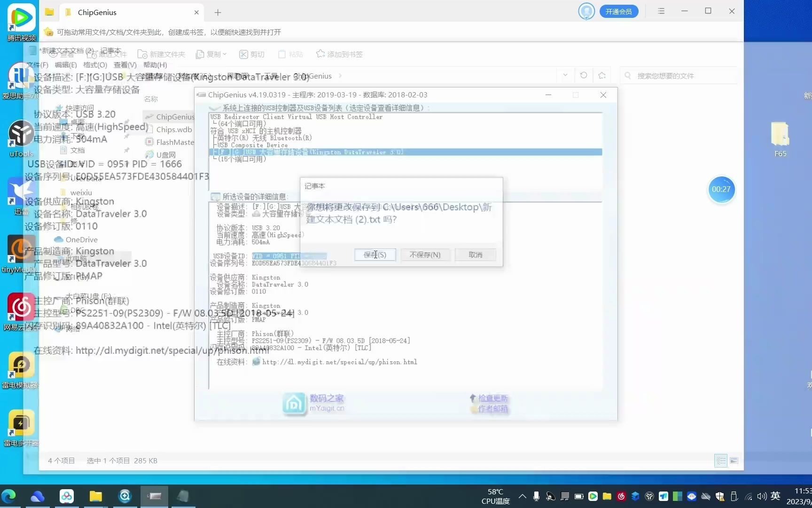Open 腾讯视频 desktop icon
The image size is (812, 508).
(21, 22)
